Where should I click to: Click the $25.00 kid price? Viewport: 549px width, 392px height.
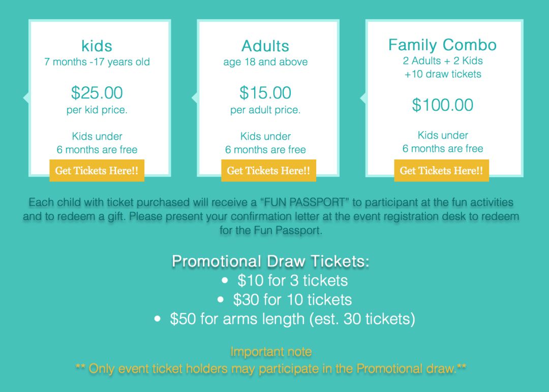(97, 92)
